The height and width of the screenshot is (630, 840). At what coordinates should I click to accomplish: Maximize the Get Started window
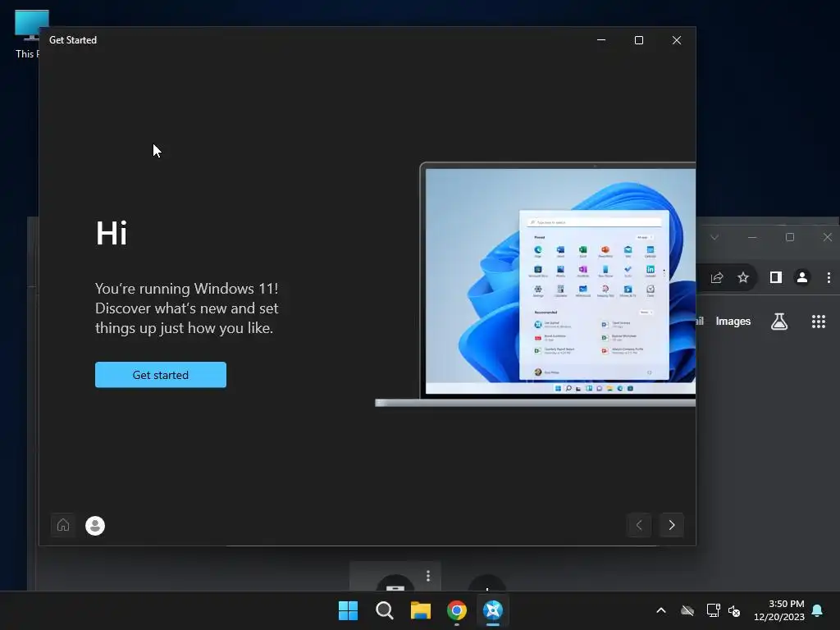pyautogui.click(x=638, y=40)
